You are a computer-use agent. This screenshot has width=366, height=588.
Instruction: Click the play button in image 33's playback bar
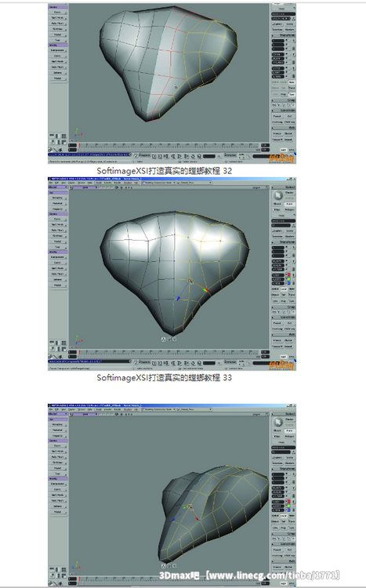[x=179, y=363]
